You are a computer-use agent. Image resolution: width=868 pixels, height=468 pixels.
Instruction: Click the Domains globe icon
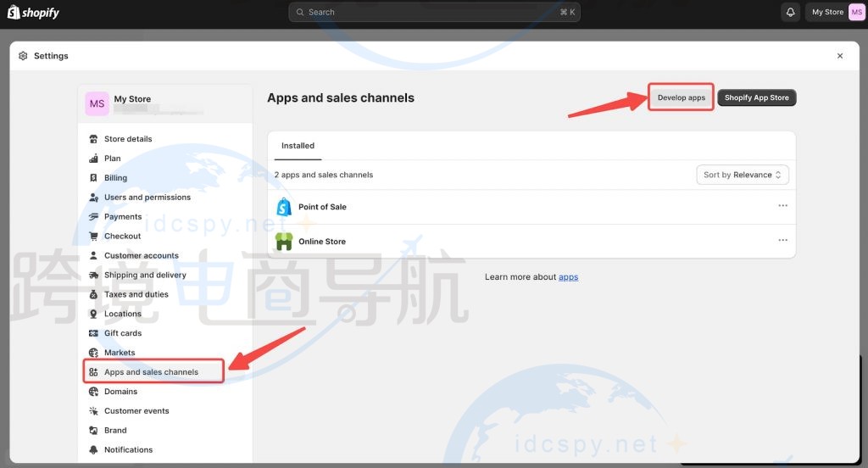(93, 392)
